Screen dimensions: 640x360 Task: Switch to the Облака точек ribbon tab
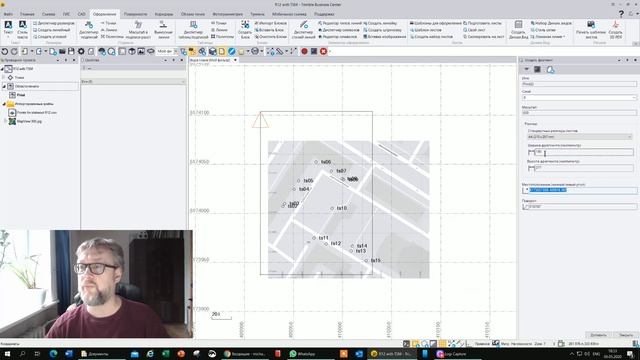point(193,14)
